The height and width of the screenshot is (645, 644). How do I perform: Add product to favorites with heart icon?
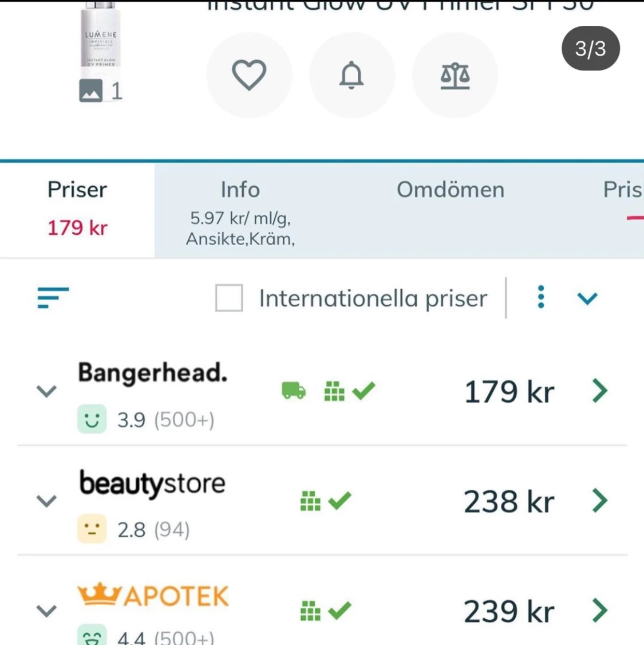[249, 75]
